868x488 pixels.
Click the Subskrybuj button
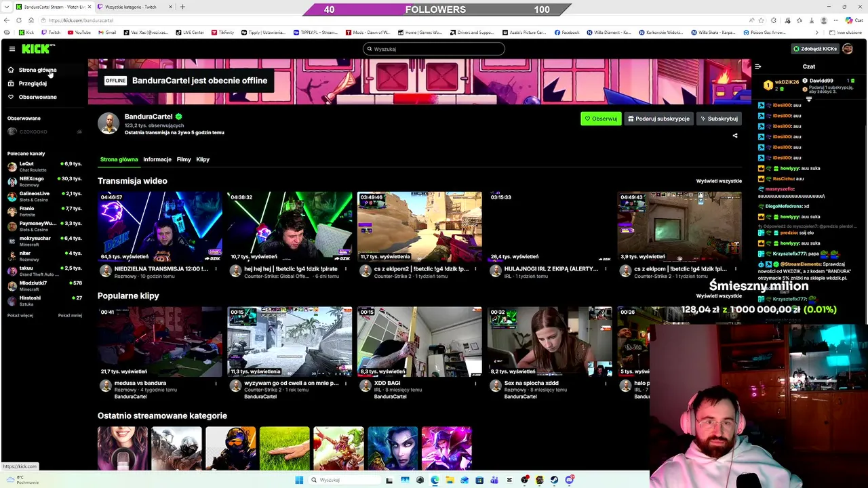click(x=719, y=119)
